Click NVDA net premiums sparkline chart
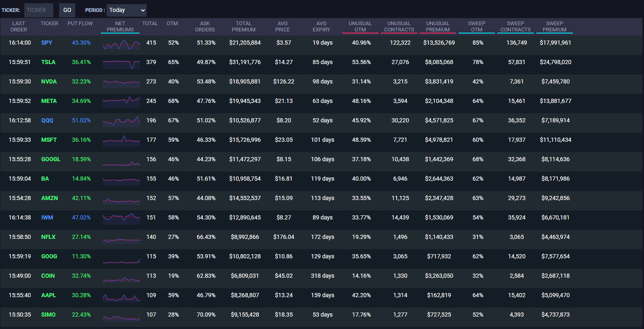 click(x=121, y=83)
